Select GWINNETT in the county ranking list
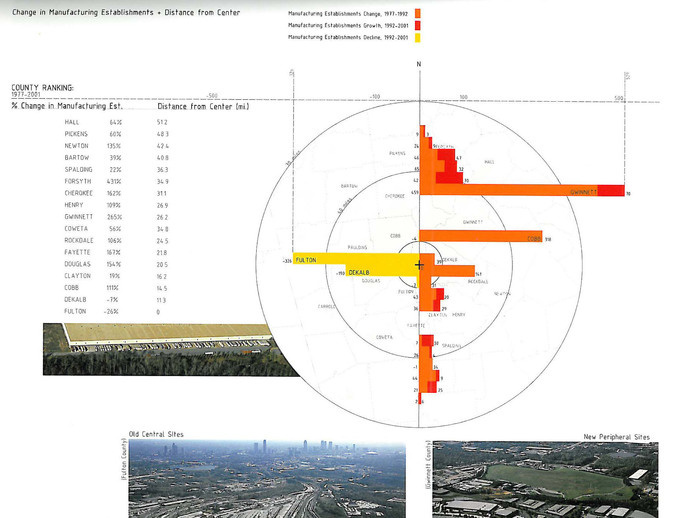The width and height of the screenshot is (692, 518). pos(79,217)
